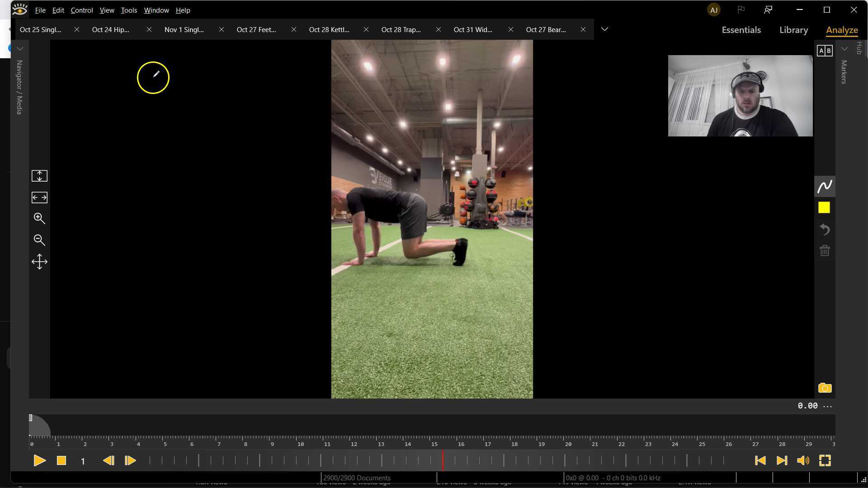Expand the open tabs overflow dropdown

point(604,29)
